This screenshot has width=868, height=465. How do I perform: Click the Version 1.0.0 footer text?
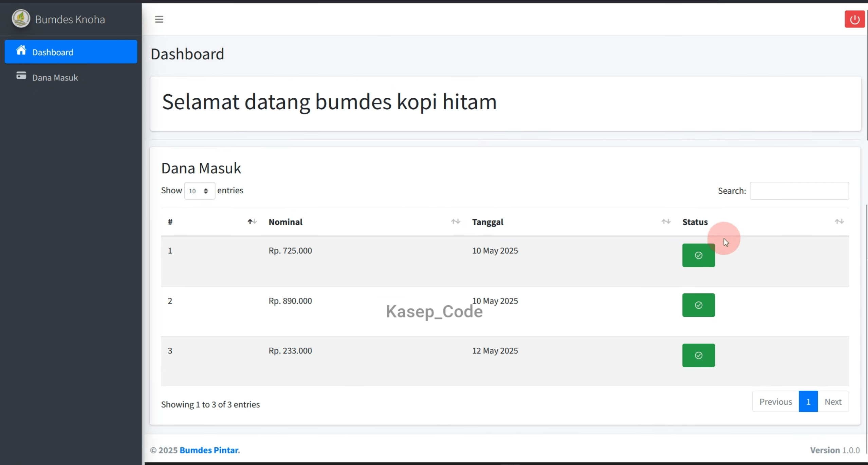[835, 450]
